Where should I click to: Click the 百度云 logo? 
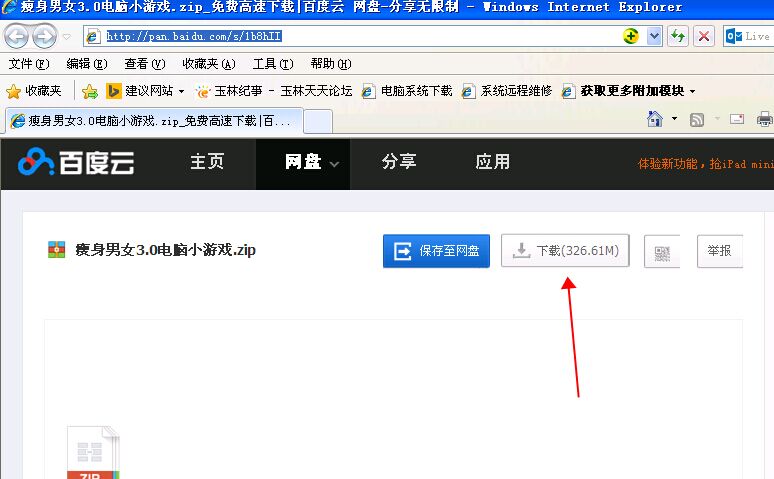pos(76,162)
